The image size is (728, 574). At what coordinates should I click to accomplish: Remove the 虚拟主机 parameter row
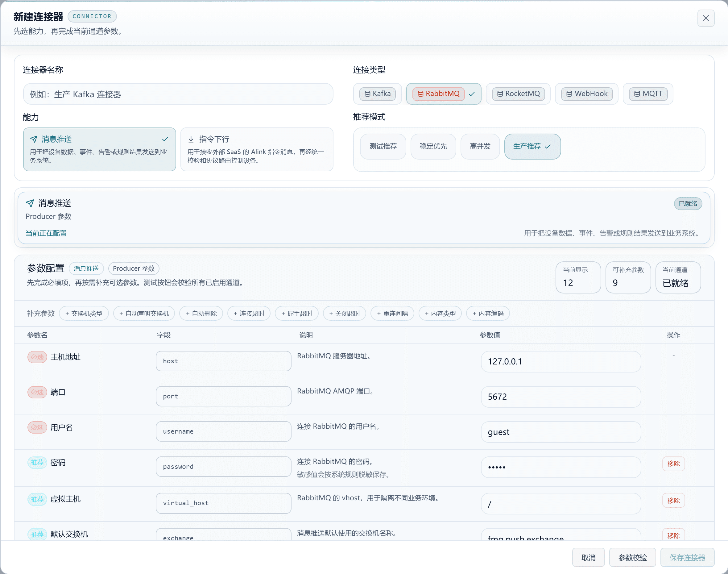pos(673,501)
